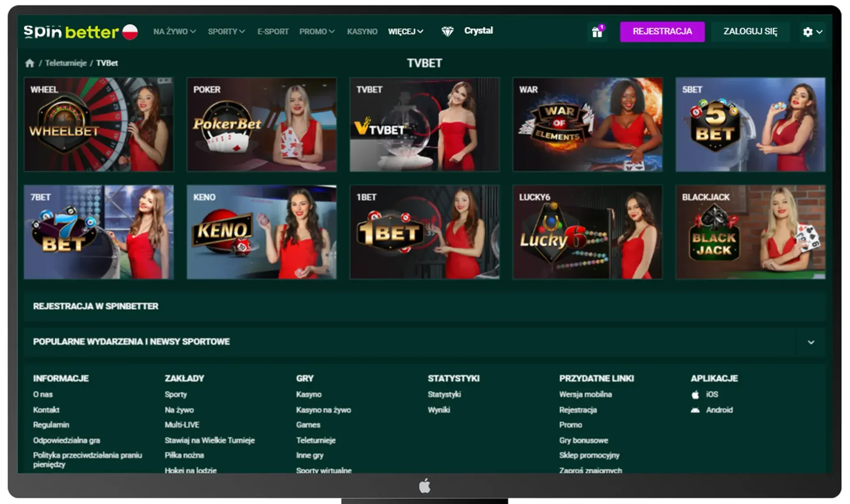Launch the Lucky6 game tile
The height and width of the screenshot is (504, 850).
point(588,232)
